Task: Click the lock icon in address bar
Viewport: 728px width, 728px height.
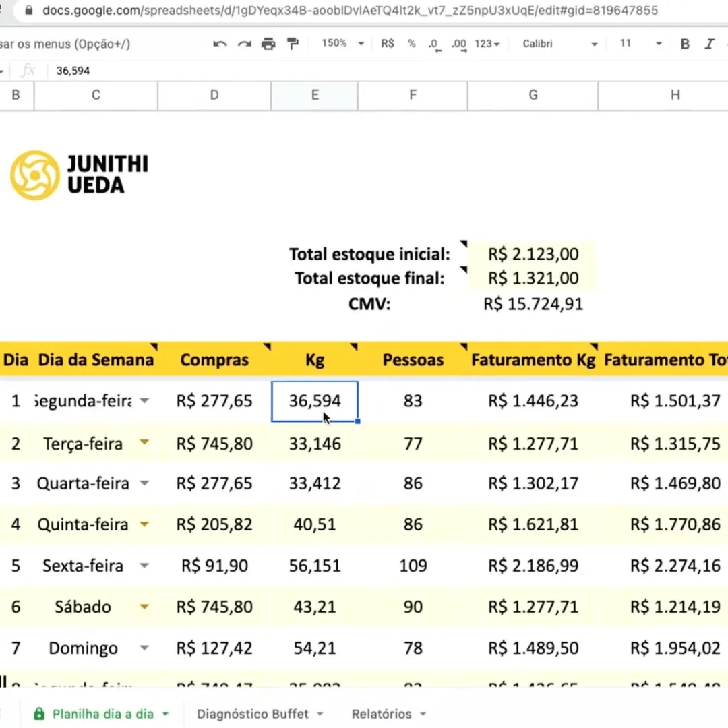Action: coord(29,10)
